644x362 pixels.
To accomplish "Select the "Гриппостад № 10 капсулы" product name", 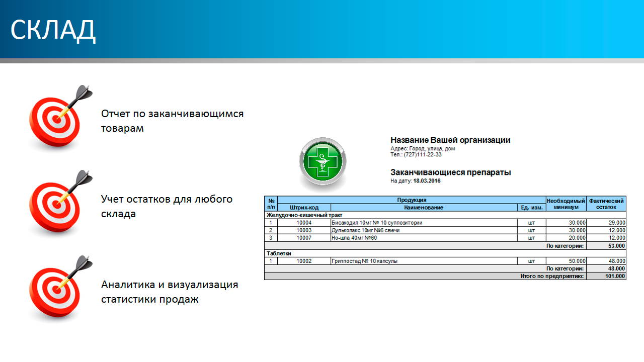I will [x=365, y=261].
